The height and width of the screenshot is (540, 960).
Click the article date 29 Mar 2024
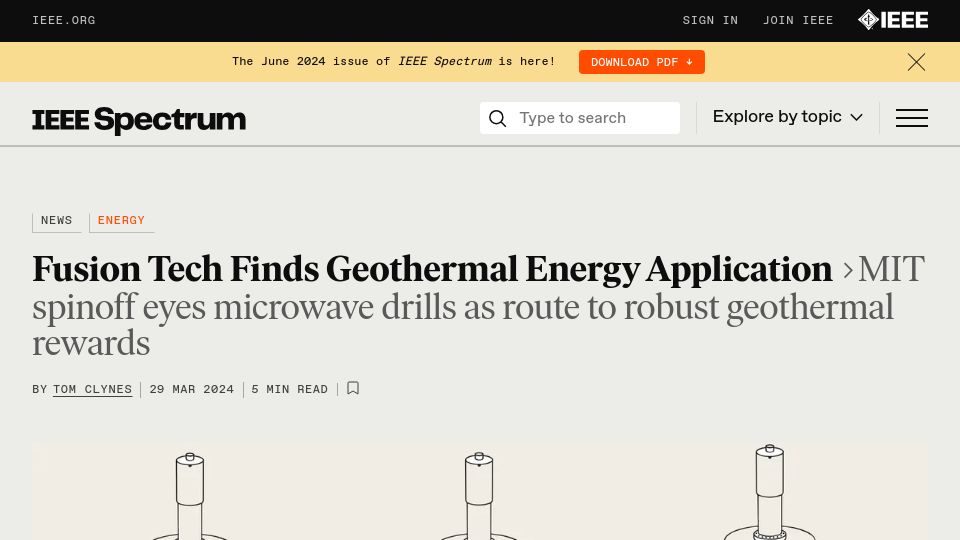click(x=192, y=389)
